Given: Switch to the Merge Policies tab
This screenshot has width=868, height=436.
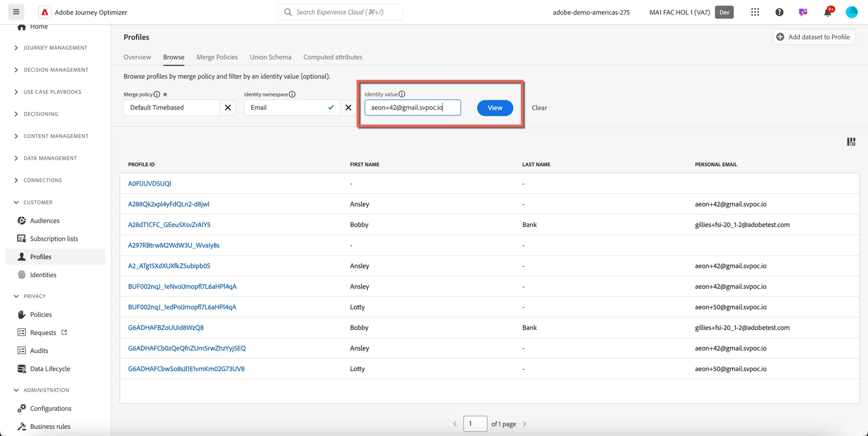Looking at the screenshot, I should coord(217,57).
